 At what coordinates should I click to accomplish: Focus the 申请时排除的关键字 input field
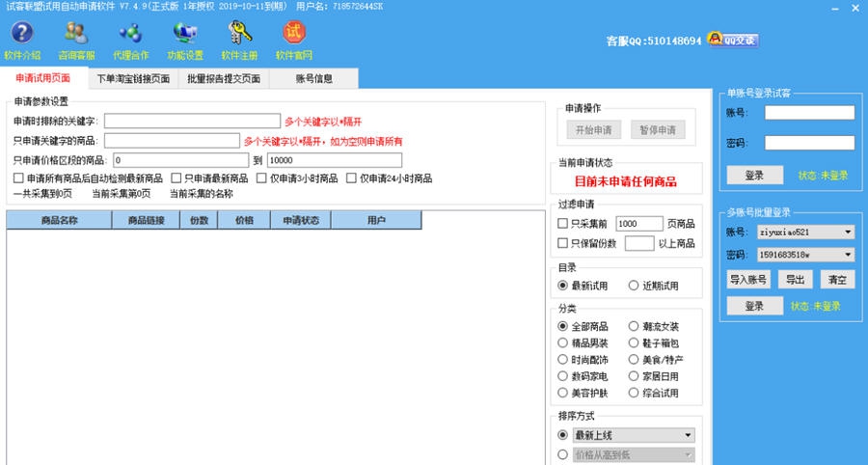click(x=192, y=122)
